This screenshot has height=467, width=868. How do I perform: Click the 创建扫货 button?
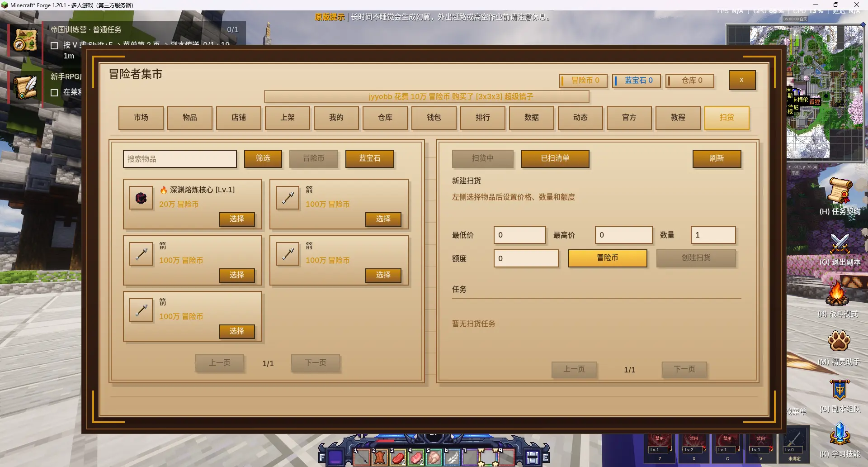point(696,258)
